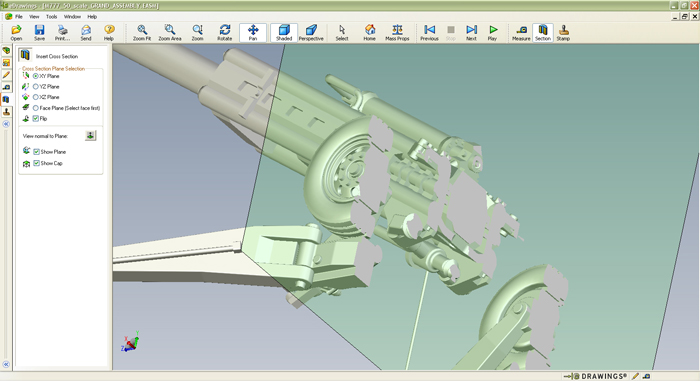Restore the inner document window

point(685,17)
